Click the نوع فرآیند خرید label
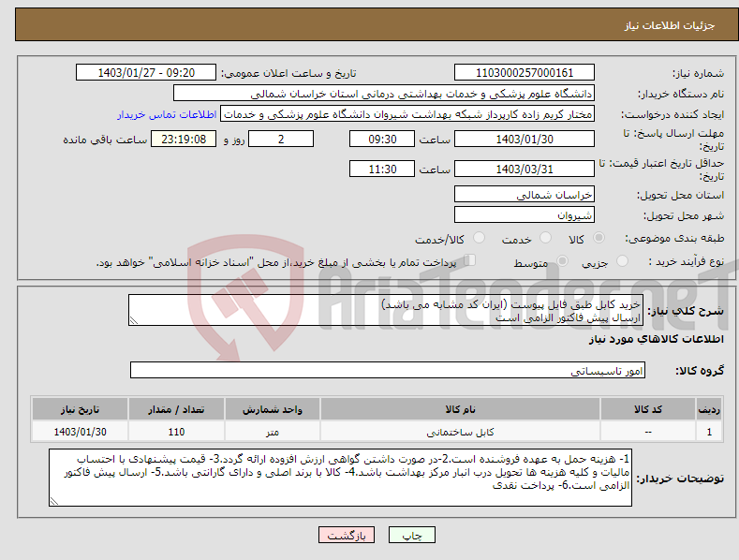Image resolution: width=739 pixels, height=560 pixels. (x=686, y=261)
